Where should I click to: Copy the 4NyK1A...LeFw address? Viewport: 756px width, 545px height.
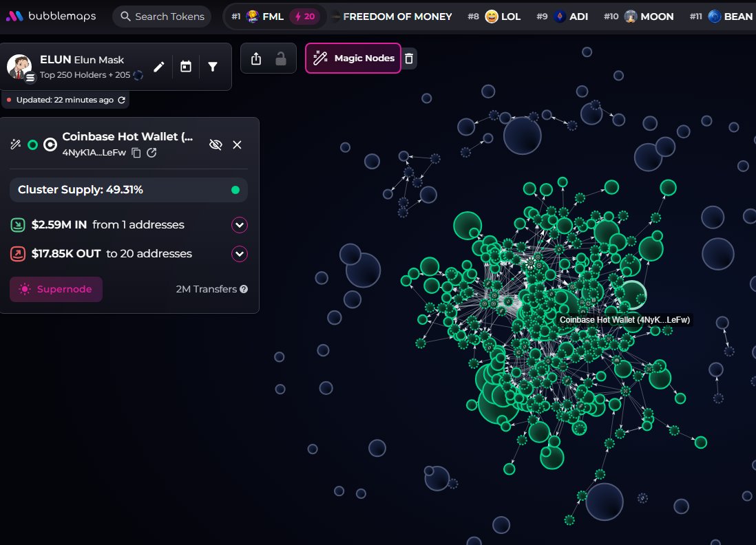click(x=136, y=153)
